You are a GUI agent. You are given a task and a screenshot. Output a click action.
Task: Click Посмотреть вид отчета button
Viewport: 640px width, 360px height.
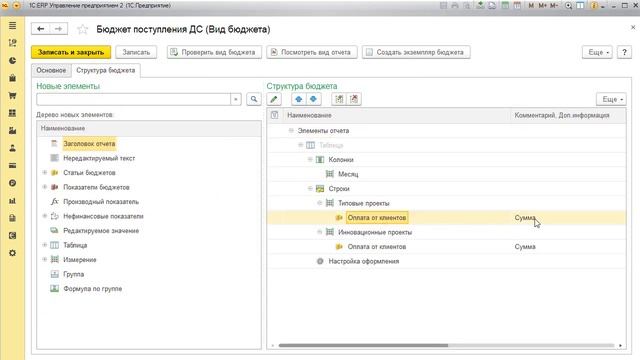coord(312,52)
